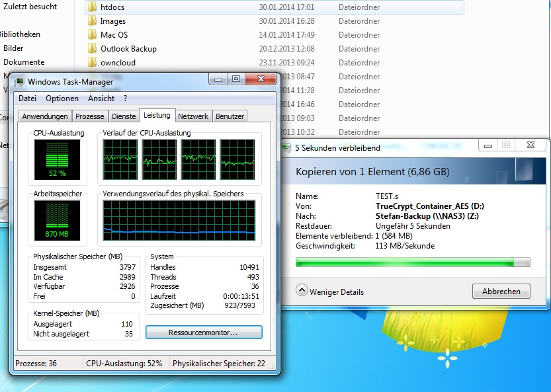Click the Laufzeit value 0:00:13:51

click(x=241, y=296)
